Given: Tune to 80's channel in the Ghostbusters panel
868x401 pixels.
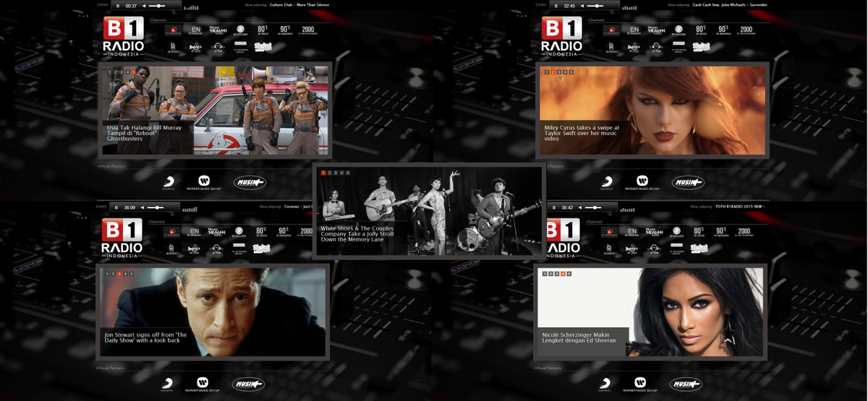Looking at the screenshot, I should coord(263,30).
